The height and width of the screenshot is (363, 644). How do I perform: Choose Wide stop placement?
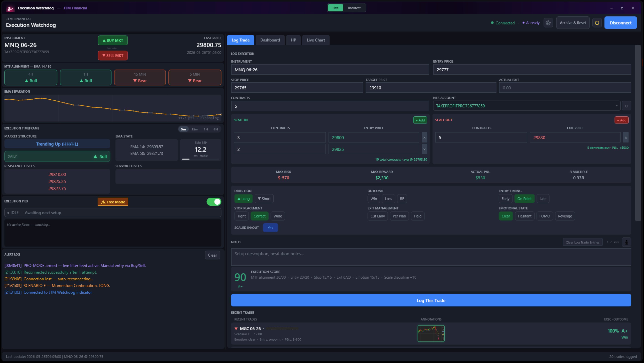coord(277,216)
